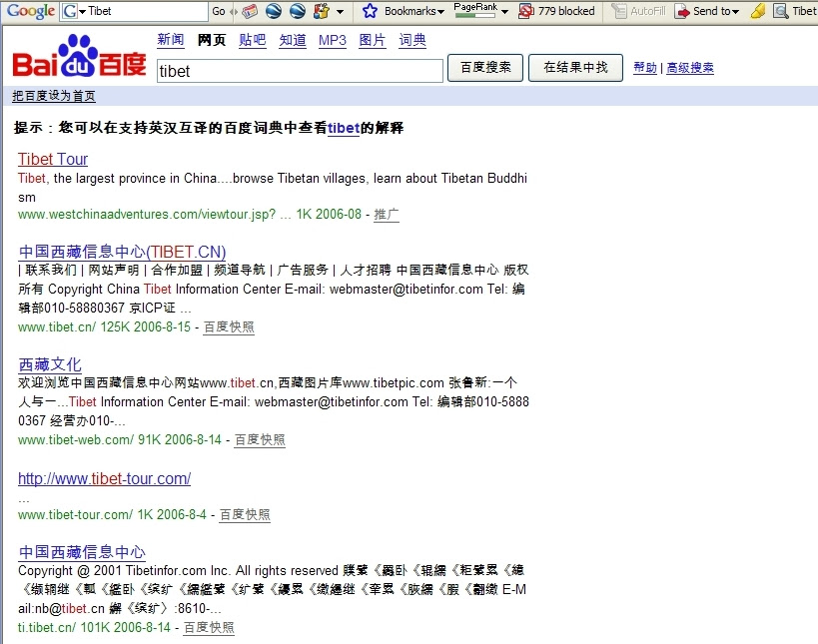The width and height of the screenshot is (818, 644).
Task: Open 百度快照 for www.tibet.cn result
Action: point(229,326)
